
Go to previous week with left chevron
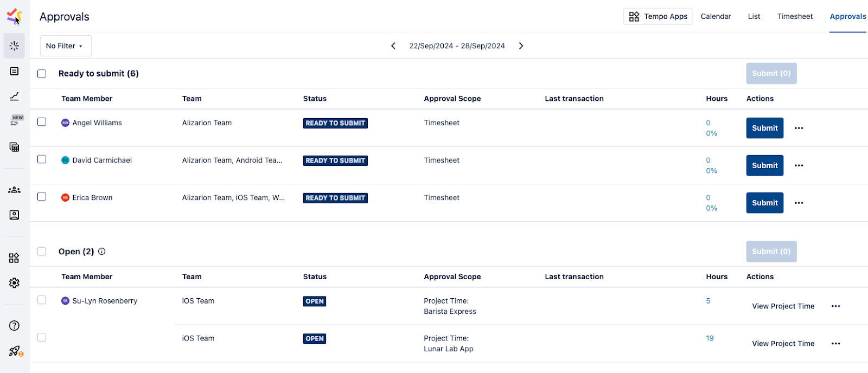click(x=393, y=46)
